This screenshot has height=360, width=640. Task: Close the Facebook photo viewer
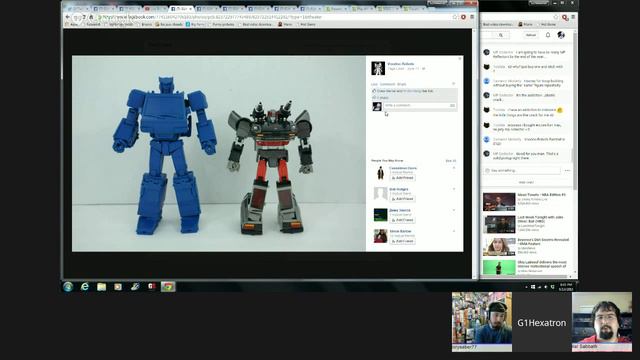(460, 59)
